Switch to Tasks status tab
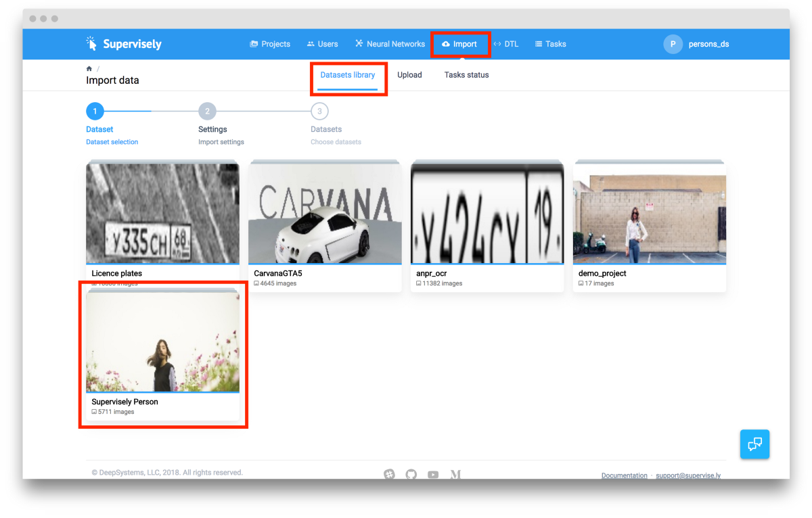The width and height of the screenshot is (812, 518). pyautogui.click(x=466, y=75)
